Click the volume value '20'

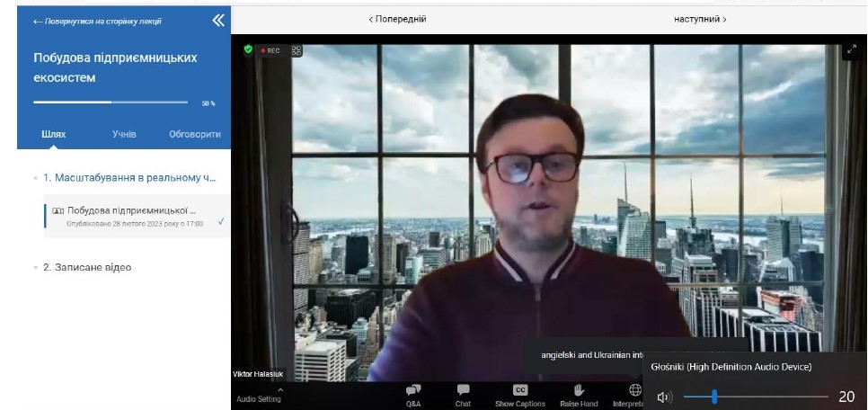pyautogui.click(x=846, y=397)
